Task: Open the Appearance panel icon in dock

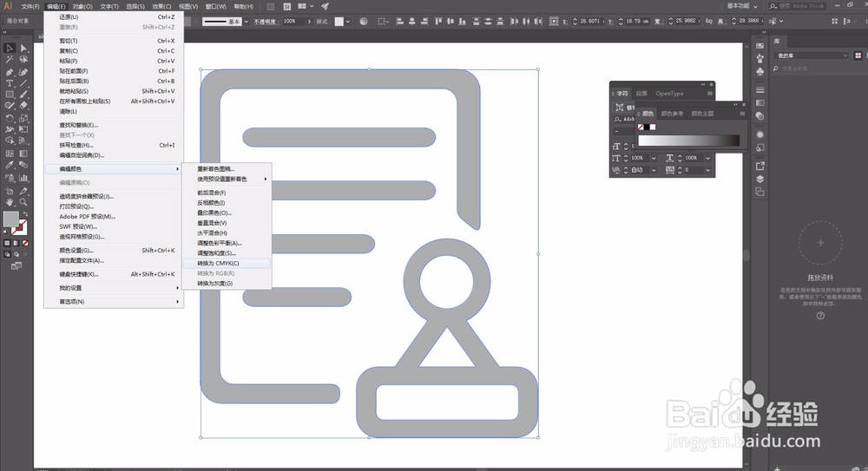Action: pyautogui.click(x=760, y=134)
